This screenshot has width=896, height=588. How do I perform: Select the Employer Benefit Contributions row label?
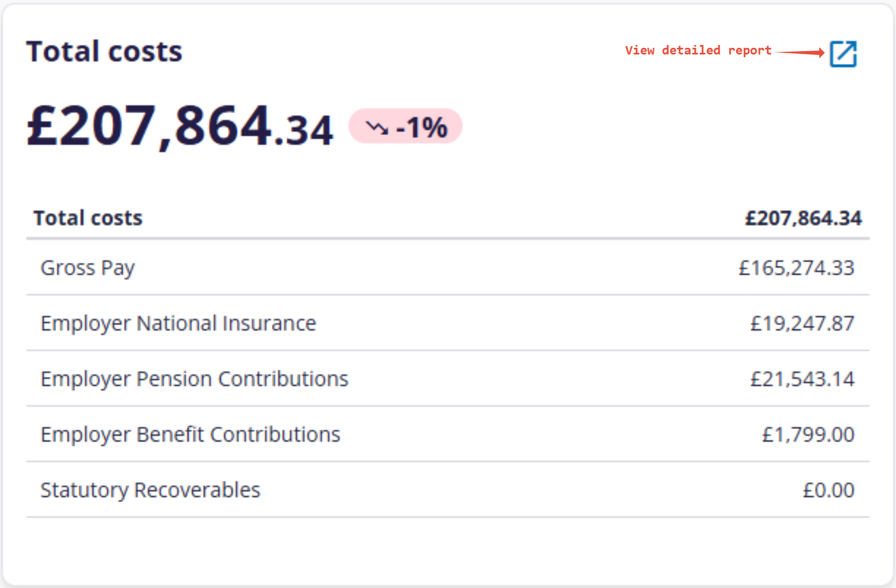click(x=190, y=435)
